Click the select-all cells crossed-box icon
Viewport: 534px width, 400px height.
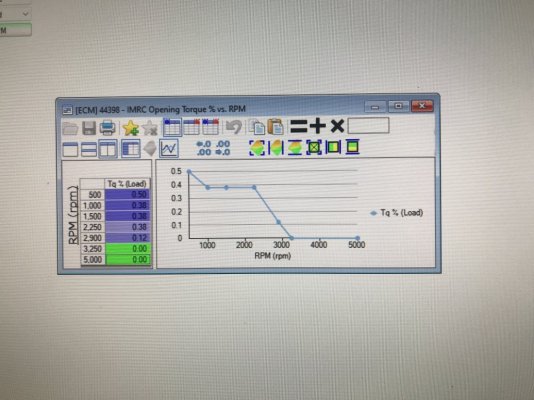pos(314,147)
